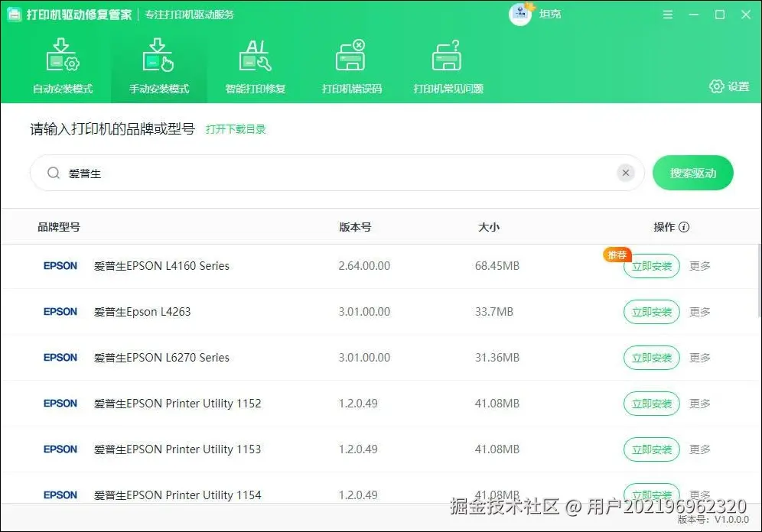Minimize the window
The width and height of the screenshot is (762, 532).
pos(693,15)
